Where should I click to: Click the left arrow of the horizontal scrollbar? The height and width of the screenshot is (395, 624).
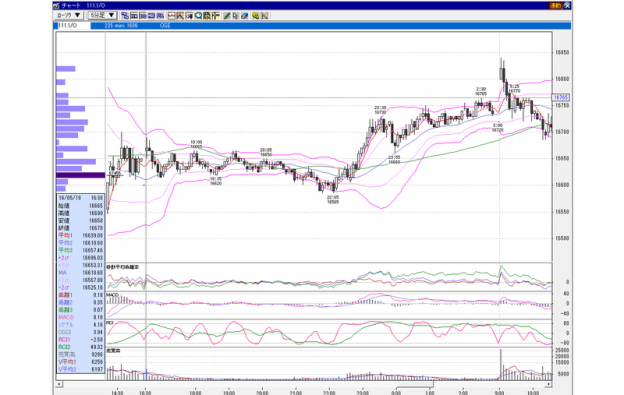coord(59,384)
